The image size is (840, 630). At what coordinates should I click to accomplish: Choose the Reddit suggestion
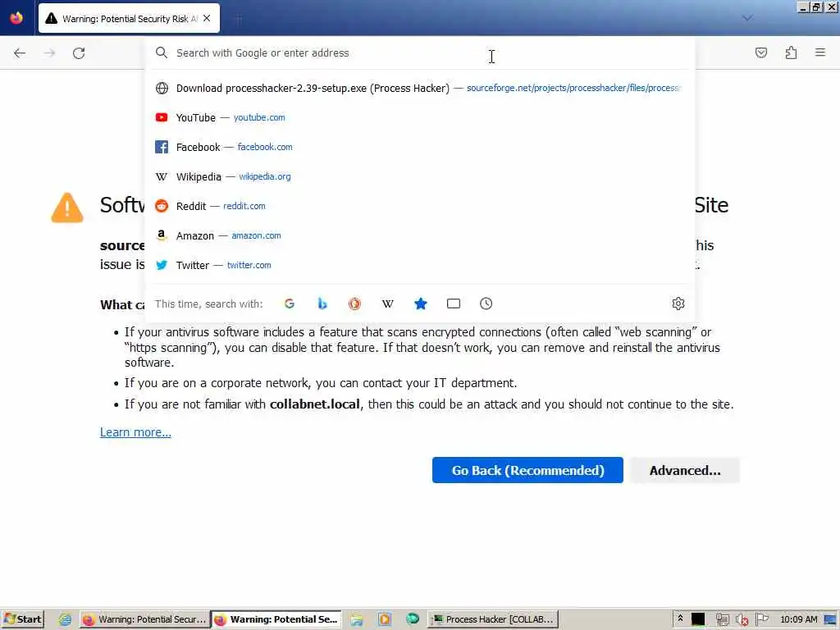(420, 206)
